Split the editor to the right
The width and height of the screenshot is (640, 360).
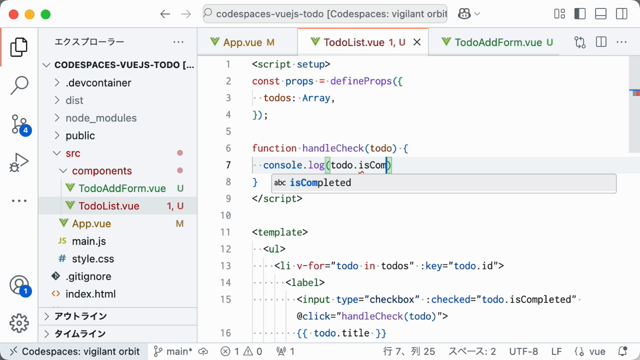601,42
